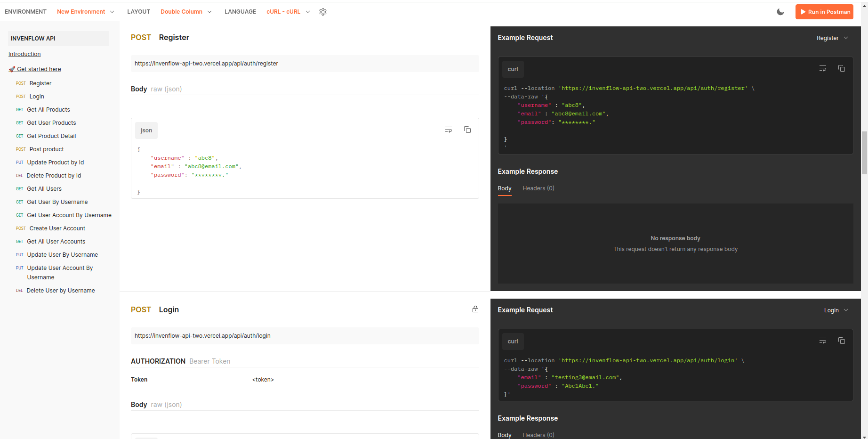Viewport: 868px width, 439px height.
Task: Toggle wrapping on the json body block
Action: point(448,129)
